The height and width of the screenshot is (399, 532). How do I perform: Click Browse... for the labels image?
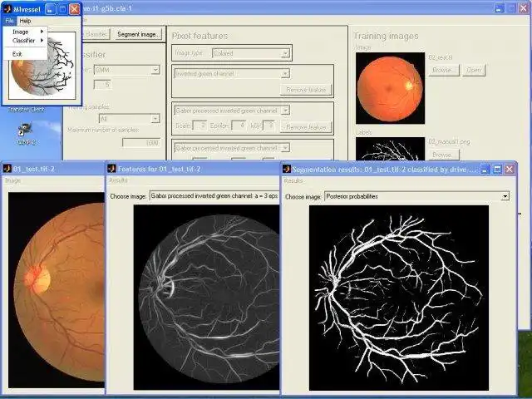point(444,155)
